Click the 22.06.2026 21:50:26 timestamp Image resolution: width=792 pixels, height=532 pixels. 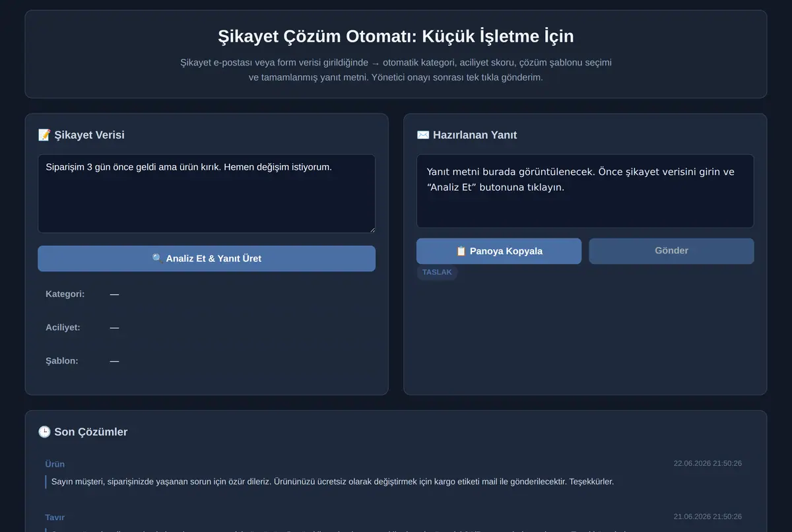tap(708, 463)
